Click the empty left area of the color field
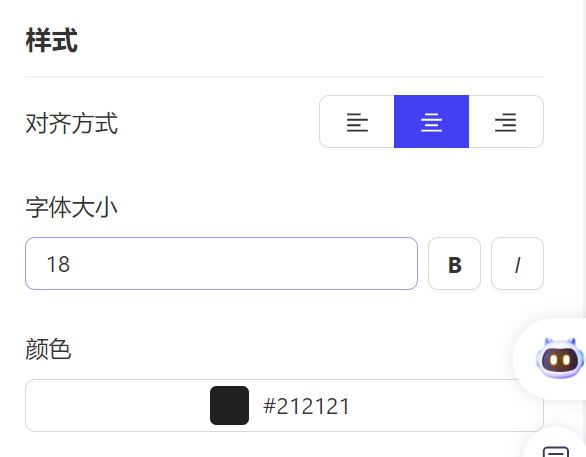 pos(116,405)
